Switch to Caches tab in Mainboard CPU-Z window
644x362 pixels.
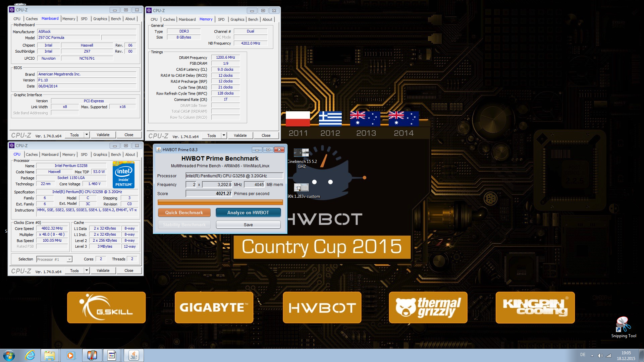(x=32, y=19)
